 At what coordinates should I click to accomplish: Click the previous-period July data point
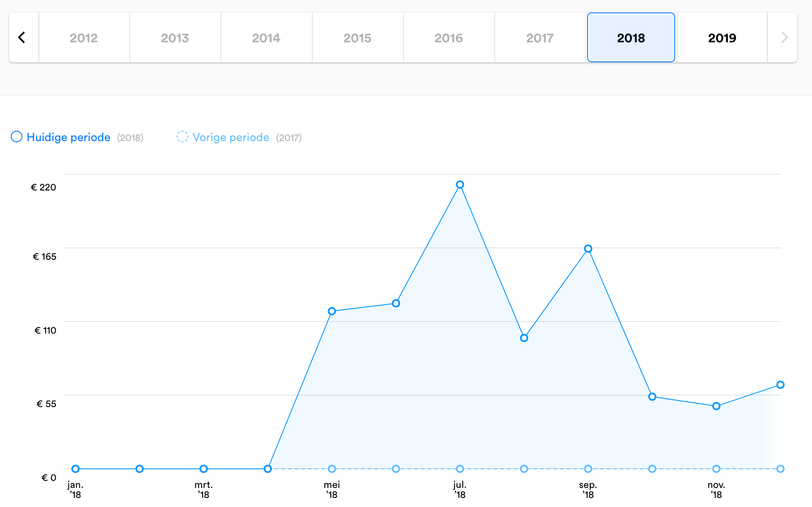[x=460, y=469]
